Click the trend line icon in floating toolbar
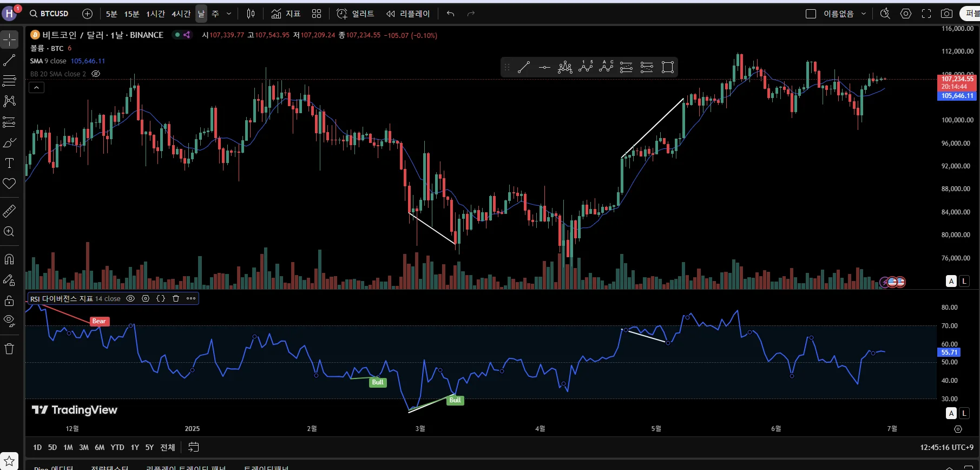The width and height of the screenshot is (980, 470). pos(524,67)
